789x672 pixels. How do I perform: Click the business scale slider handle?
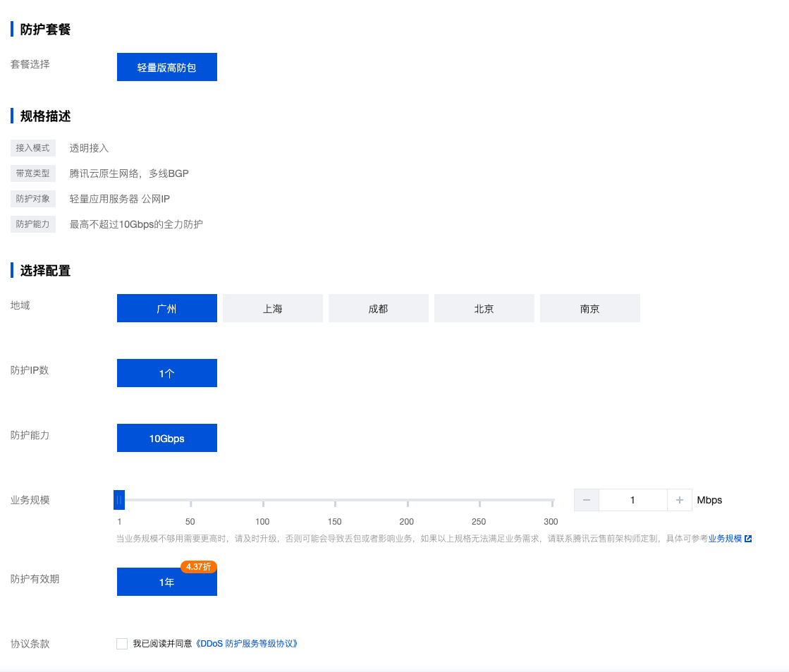click(119, 500)
